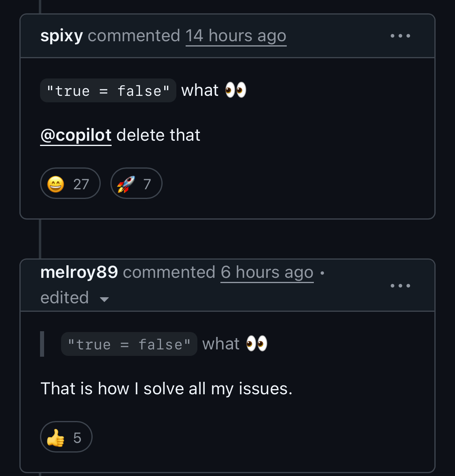This screenshot has height=476, width=455.
Task: Open the options menu on melroy89's comment
Action: 400,286
